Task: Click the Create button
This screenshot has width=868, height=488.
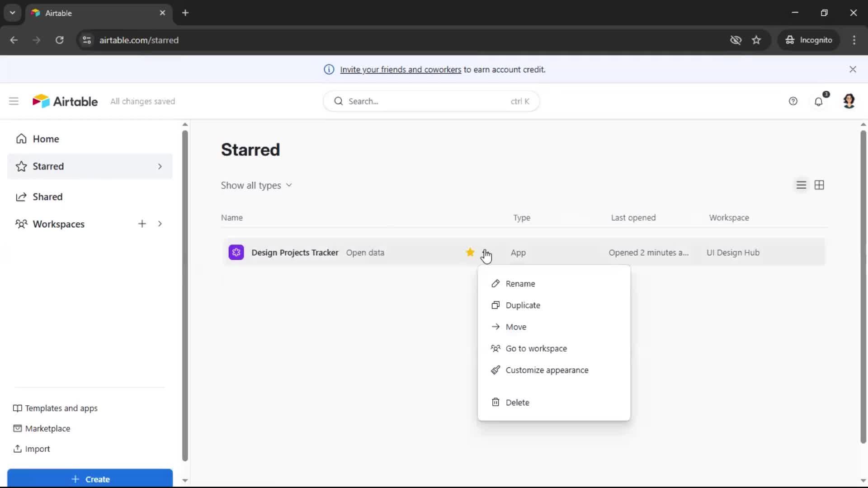Action: click(90, 479)
